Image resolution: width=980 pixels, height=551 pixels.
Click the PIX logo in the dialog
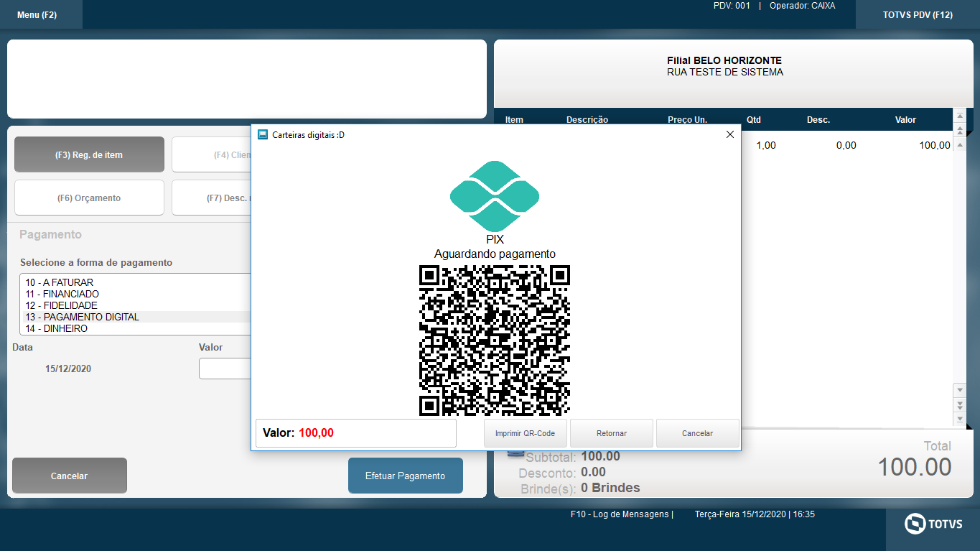click(x=495, y=196)
